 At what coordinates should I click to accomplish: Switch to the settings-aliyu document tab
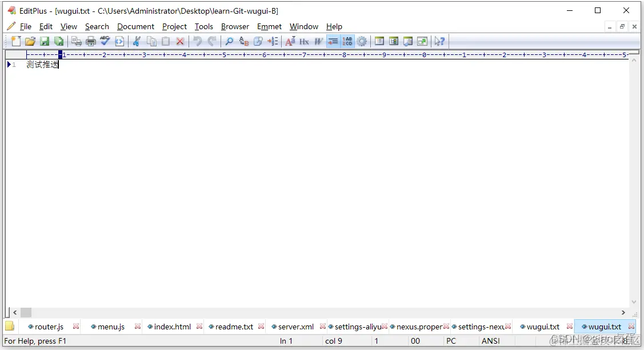pos(358,327)
